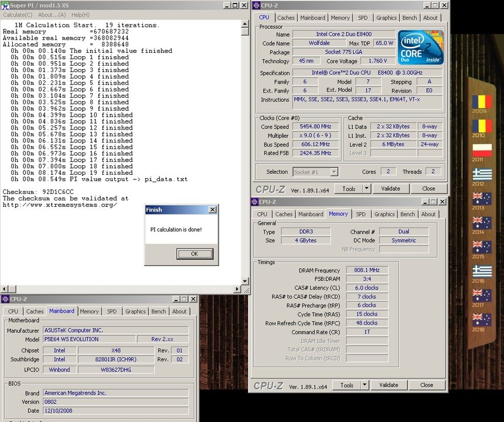Click Validate in CPU-Z CPU window

click(390, 188)
